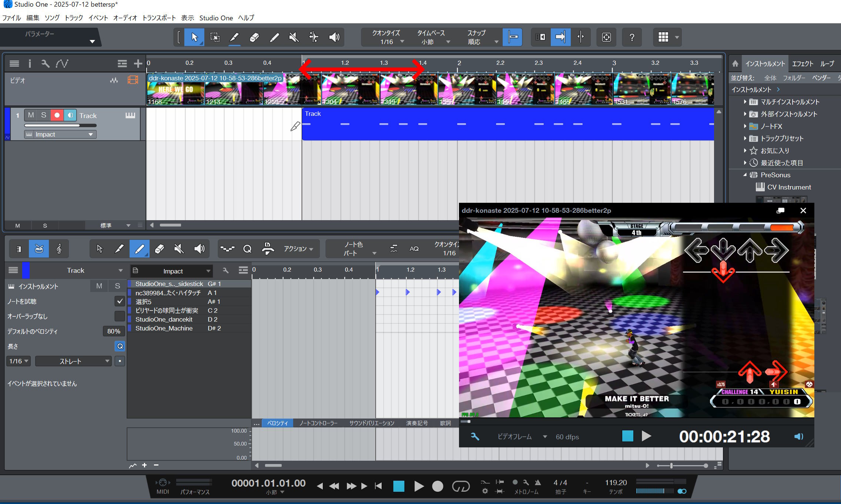The height and width of the screenshot is (504, 841).
Task: Expand マルチインストゥルメント folder
Action: [745, 102]
